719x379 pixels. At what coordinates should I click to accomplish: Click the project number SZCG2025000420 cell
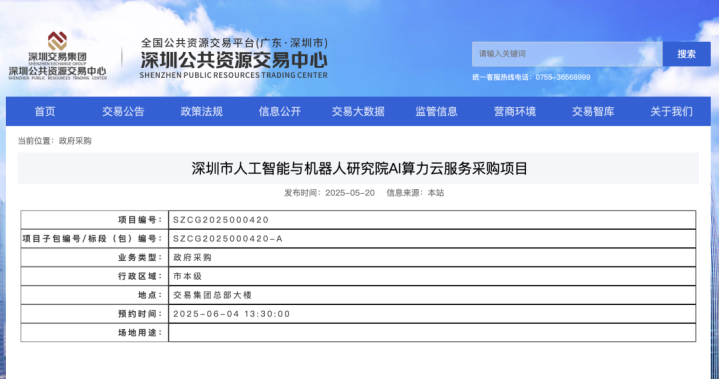point(432,220)
